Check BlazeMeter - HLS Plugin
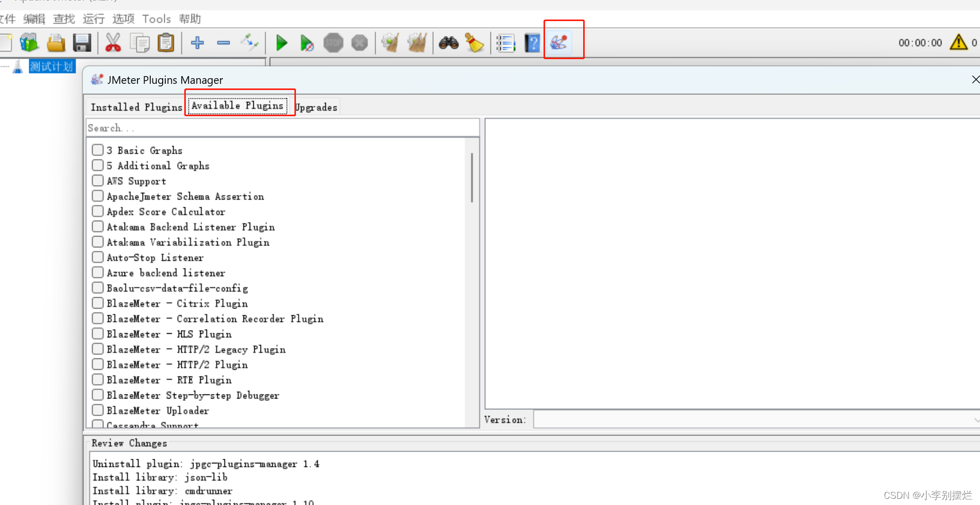Screen dimensions: 980x505 (98, 334)
